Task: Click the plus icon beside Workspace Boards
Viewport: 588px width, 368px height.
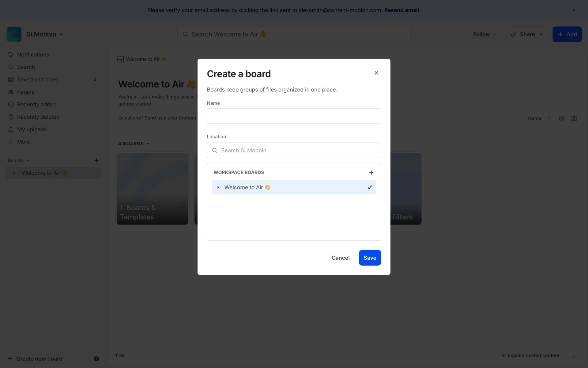Action: tap(371, 172)
